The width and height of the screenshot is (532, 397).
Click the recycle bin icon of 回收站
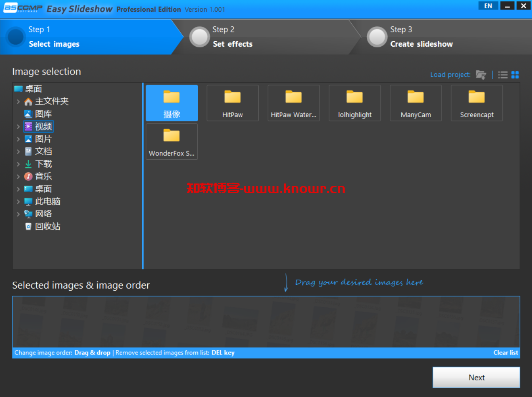[x=28, y=226]
